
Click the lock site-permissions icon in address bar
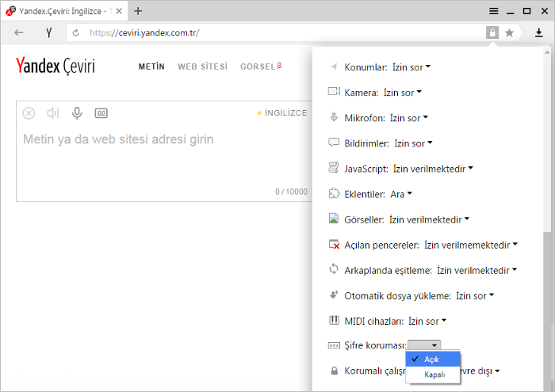pyautogui.click(x=492, y=32)
